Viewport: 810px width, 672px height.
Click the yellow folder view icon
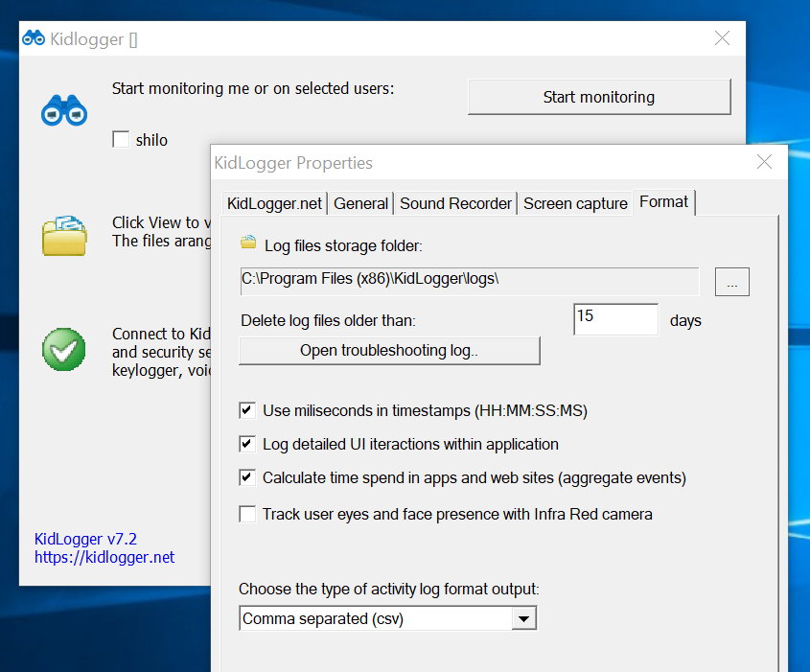[x=64, y=236]
